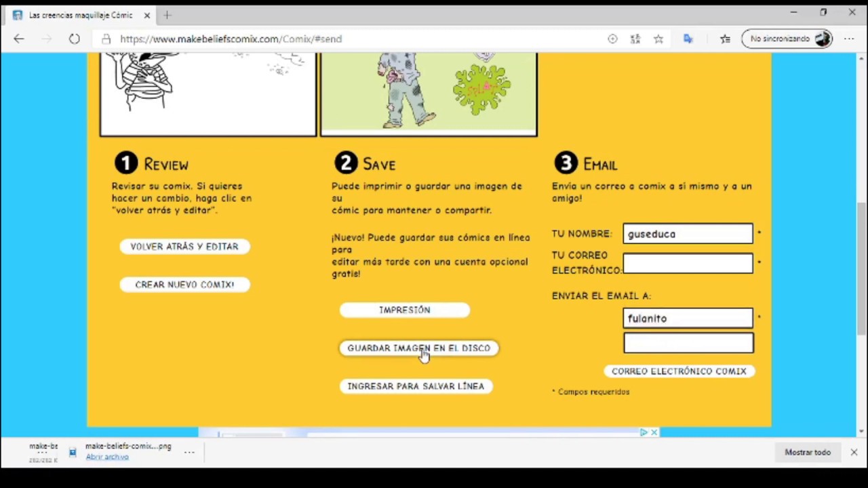
Task: Click the circular plus icon in the address bar
Action: pyautogui.click(x=612, y=39)
